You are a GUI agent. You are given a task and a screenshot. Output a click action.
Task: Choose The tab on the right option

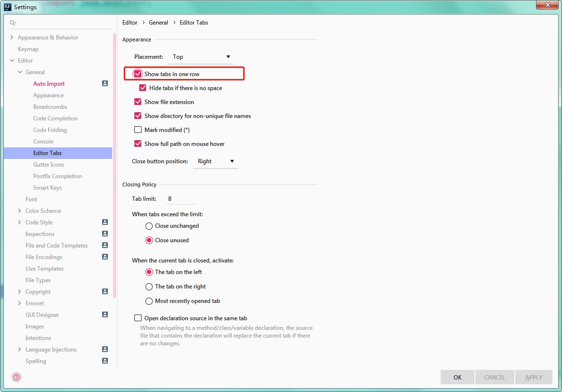point(149,287)
